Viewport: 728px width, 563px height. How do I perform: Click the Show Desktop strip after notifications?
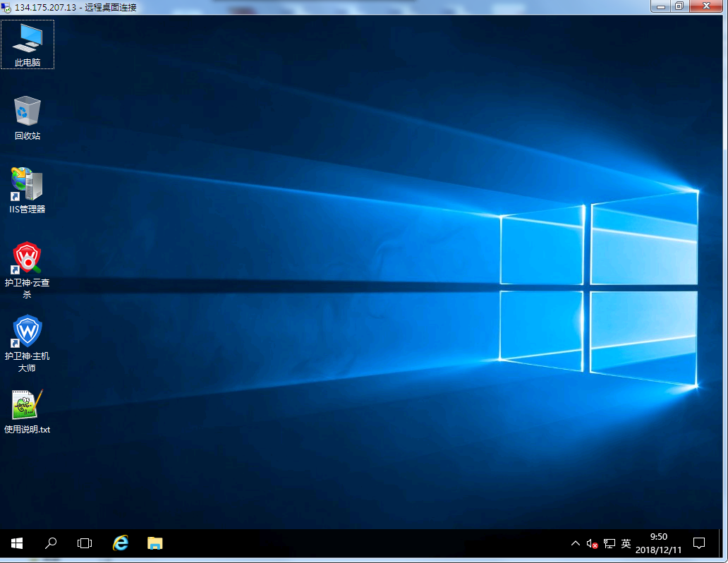pos(720,543)
